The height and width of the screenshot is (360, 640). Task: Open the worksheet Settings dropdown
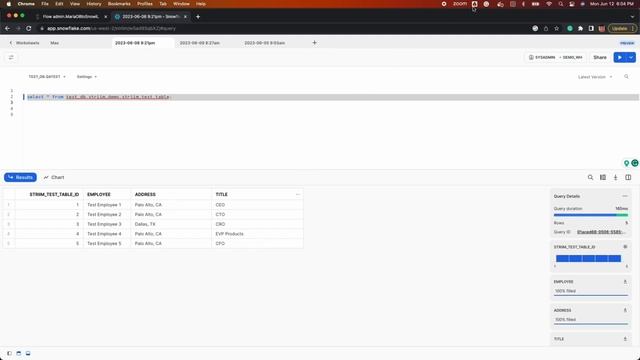pos(87,77)
